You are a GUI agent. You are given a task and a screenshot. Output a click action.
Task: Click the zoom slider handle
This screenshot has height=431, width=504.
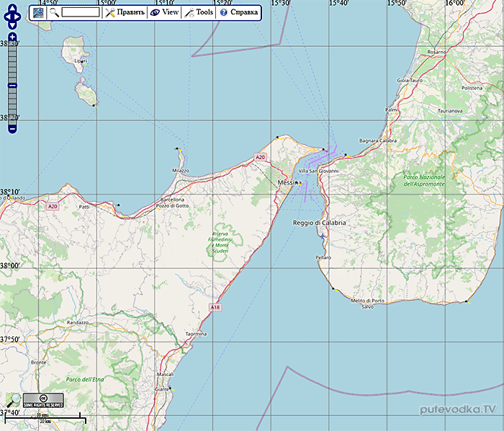12,86
